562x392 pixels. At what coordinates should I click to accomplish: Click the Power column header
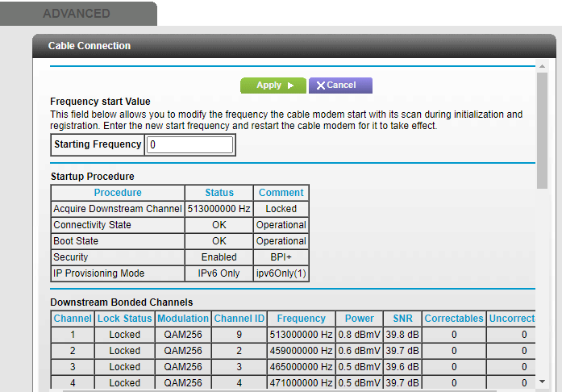359,319
